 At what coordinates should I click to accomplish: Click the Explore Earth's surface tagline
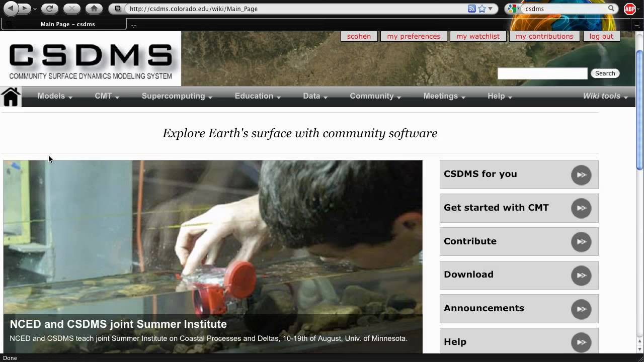[x=300, y=133]
